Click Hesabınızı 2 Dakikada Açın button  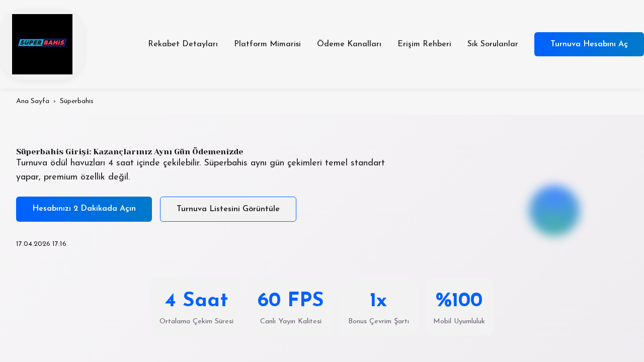84,209
